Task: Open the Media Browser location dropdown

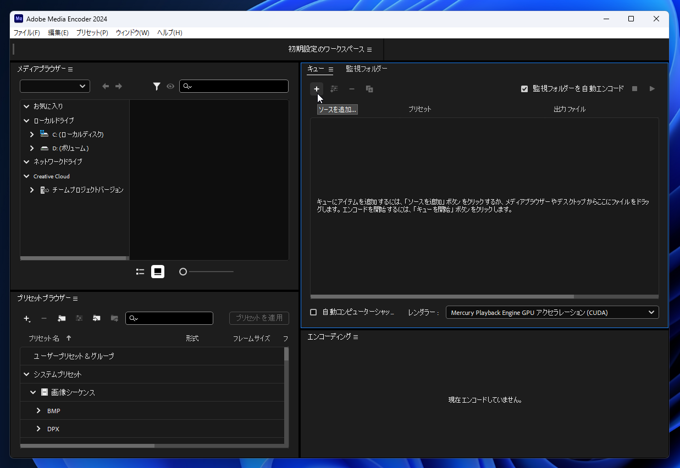Action: [55, 86]
